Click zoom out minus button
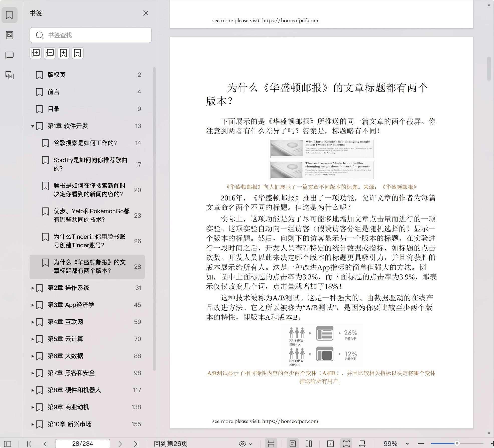Viewport: 494px width, 448px height. pyautogui.click(x=421, y=443)
